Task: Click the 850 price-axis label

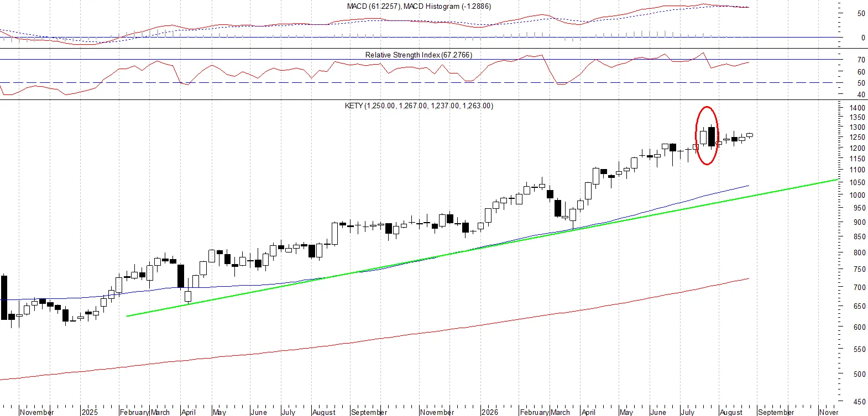Action: point(859,237)
